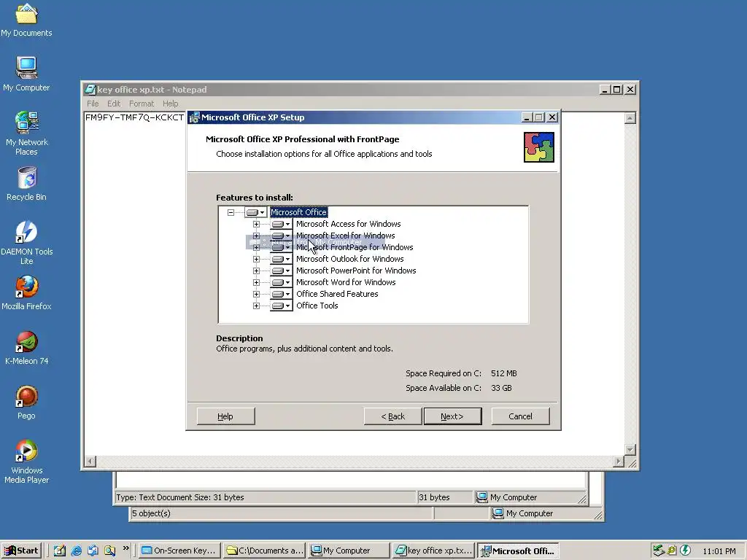
Task: Click Notepad horizontal scrollbar right arrow
Action: pos(619,462)
